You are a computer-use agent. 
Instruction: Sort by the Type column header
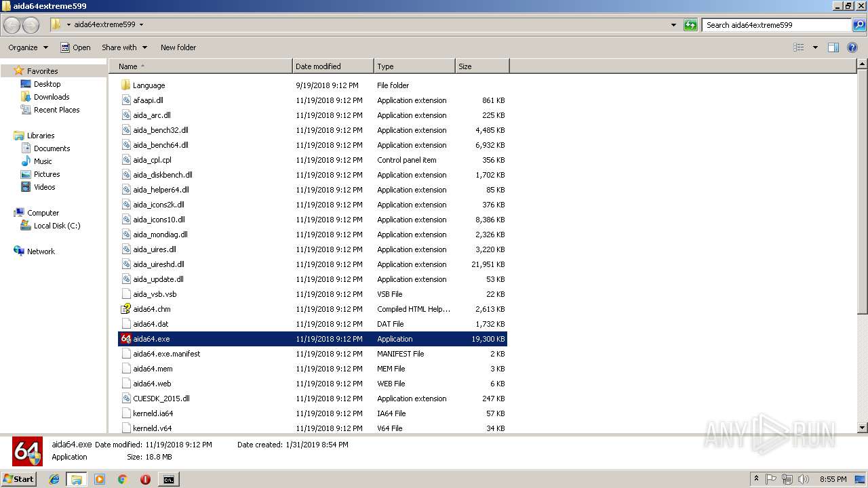coord(414,66)
